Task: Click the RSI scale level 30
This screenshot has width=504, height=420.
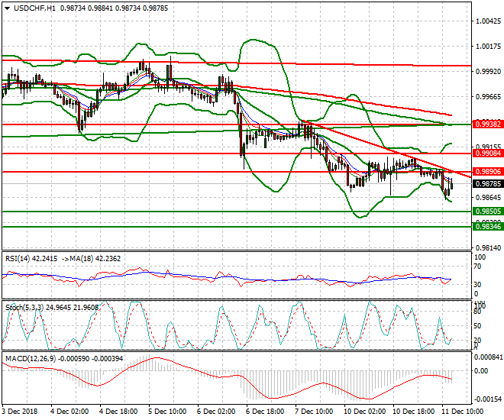Action: coord(477,285)
